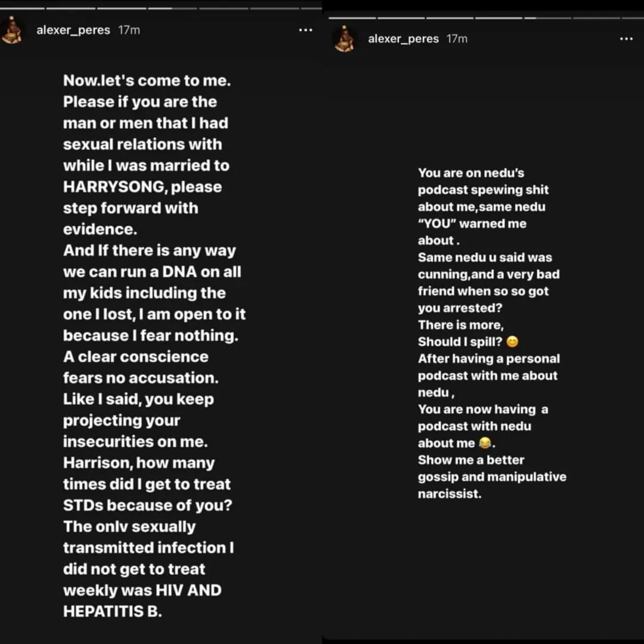Screen dimensions: 644x644
Task: Open alexer_peres profile from the left story
Action: pos(73,30)
